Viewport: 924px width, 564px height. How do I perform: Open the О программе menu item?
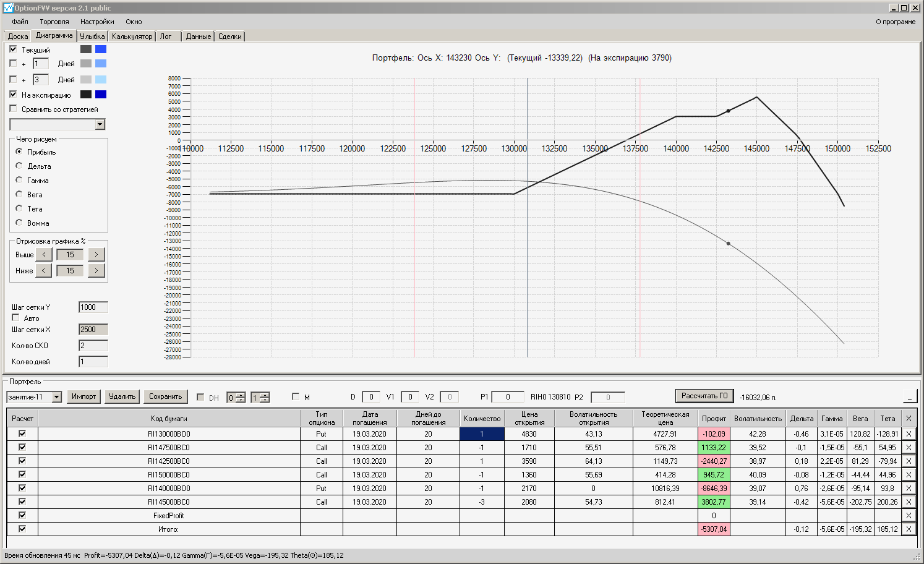click(896, 22)
